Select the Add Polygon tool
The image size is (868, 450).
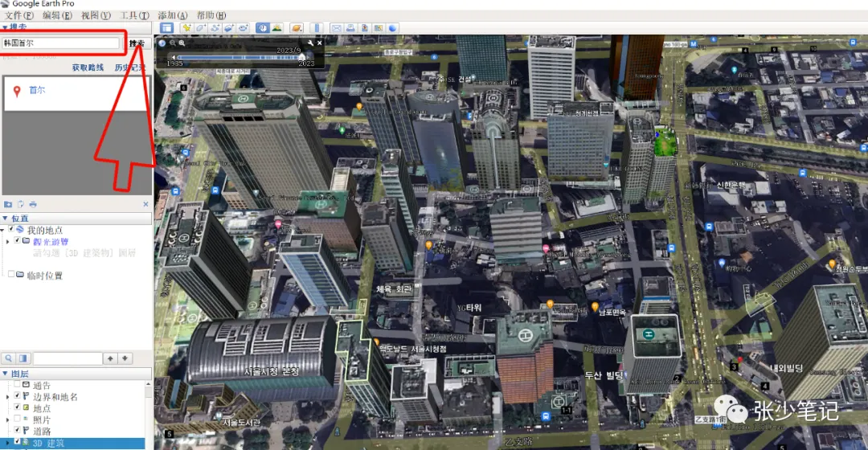[x=200, y=27]
